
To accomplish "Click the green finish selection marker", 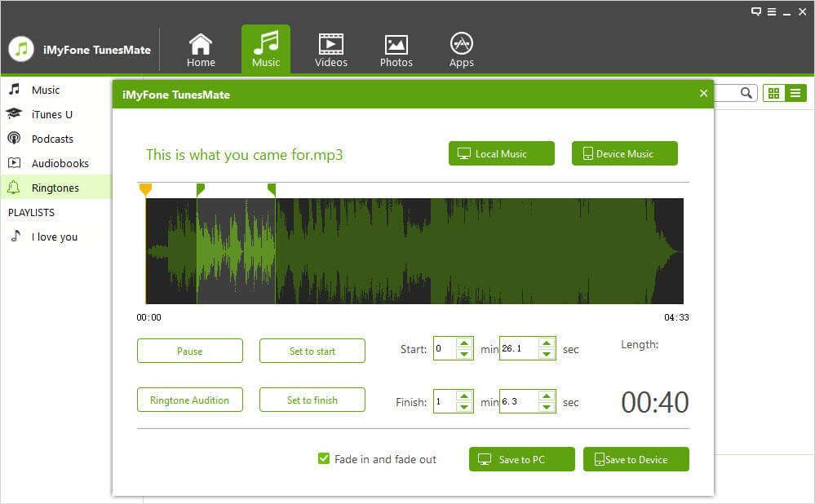I will [x=272, y=190].
